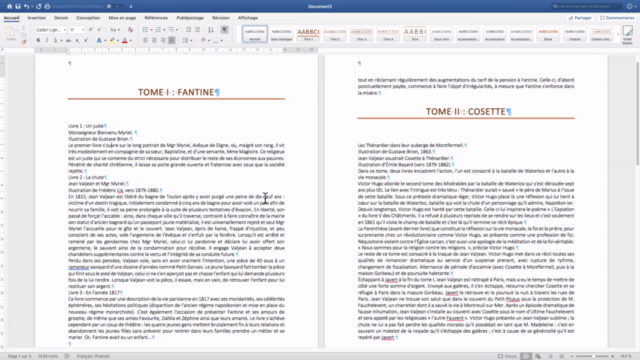Viewport: 640px width, 360px height.
Task: Open the Insertion tab
Action: pos(37,18)
